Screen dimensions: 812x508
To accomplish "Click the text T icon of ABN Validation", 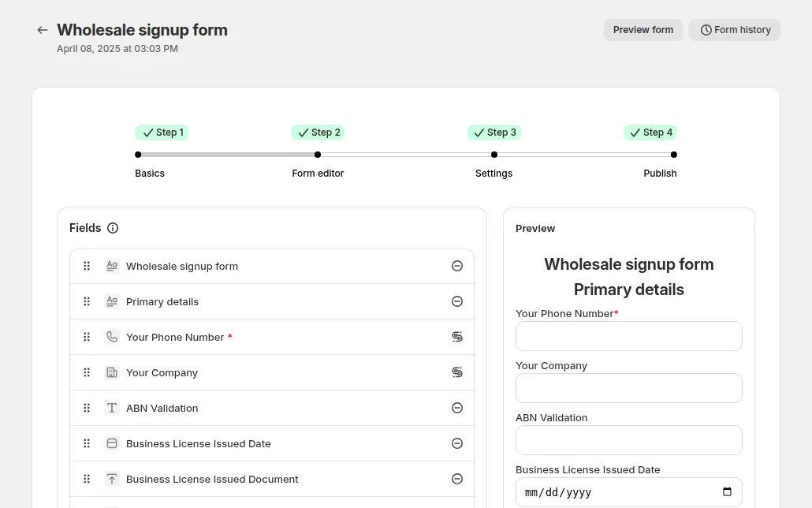I will (x=112, y=409).
